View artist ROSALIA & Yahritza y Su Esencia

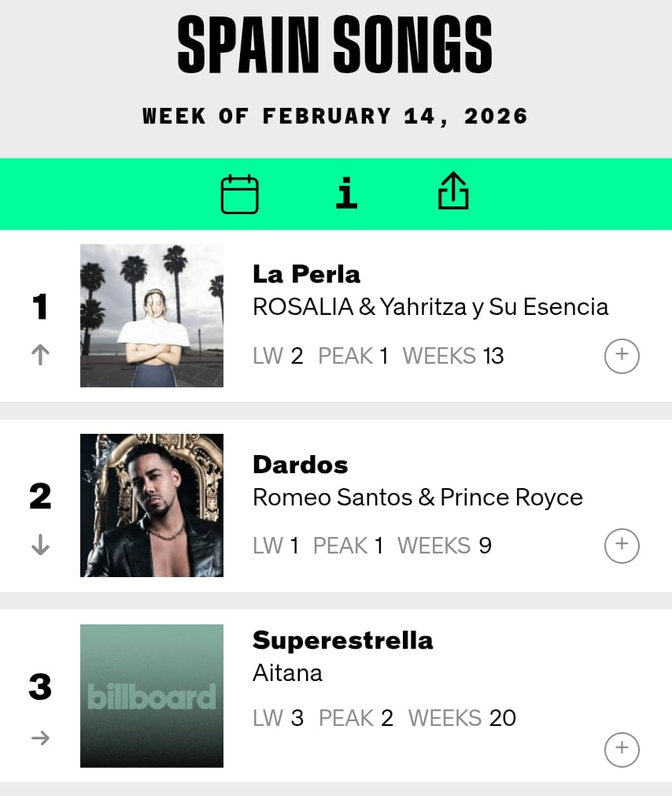coord(430,307)
